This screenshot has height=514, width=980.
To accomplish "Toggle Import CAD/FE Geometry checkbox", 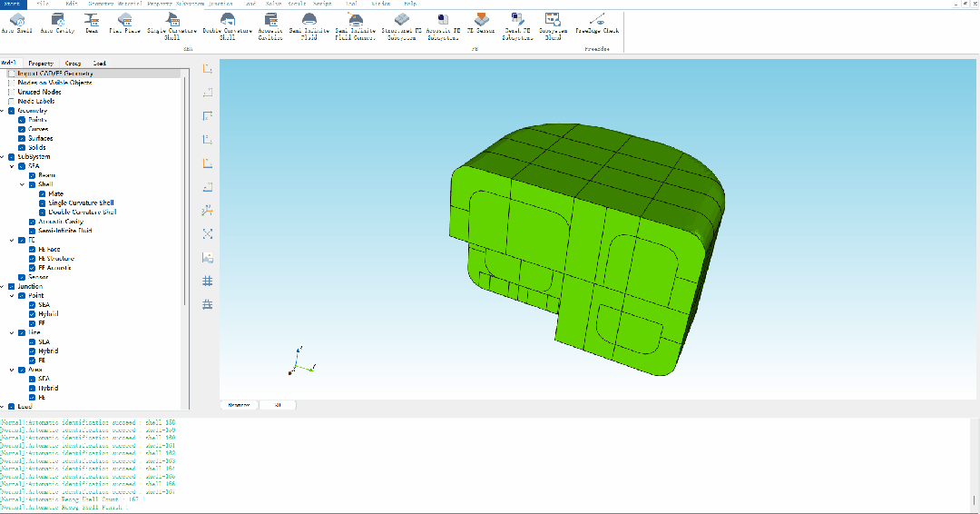I will pos(11,74).
